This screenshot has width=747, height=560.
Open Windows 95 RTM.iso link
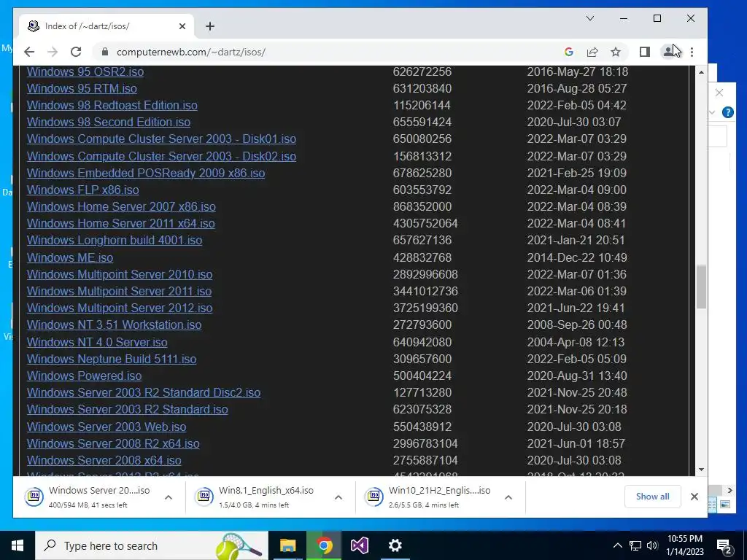[82, 88]
